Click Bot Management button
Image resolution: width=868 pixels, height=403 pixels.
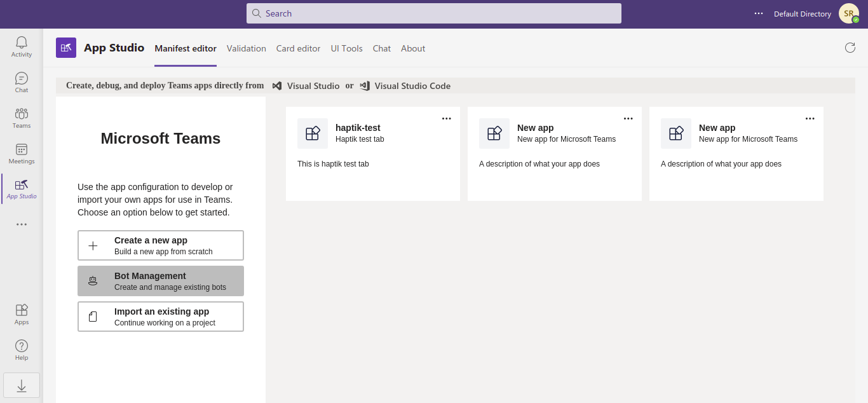[x=161, y=281]
